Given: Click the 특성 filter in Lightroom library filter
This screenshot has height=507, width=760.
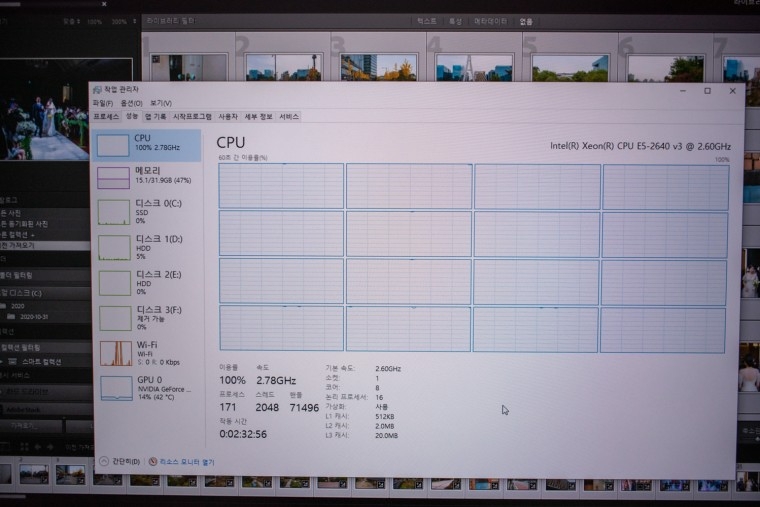Looking at the screenshot, I should (x=455, y=21).
